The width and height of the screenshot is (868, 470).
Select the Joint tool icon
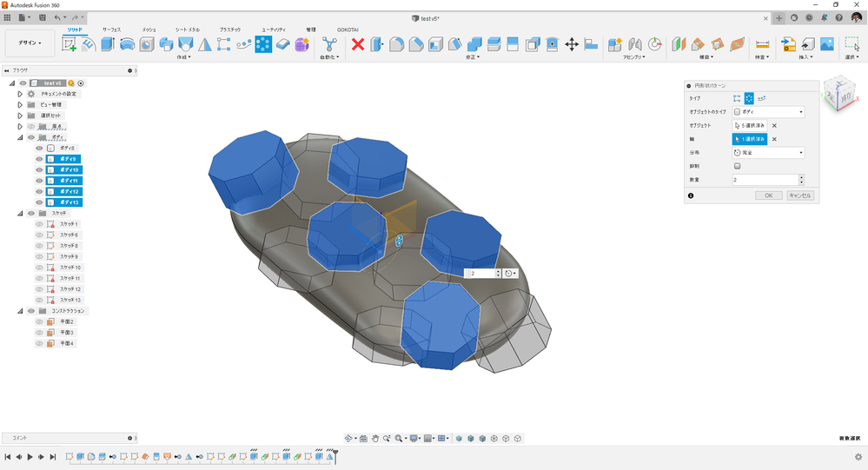[x=634, y=44]
